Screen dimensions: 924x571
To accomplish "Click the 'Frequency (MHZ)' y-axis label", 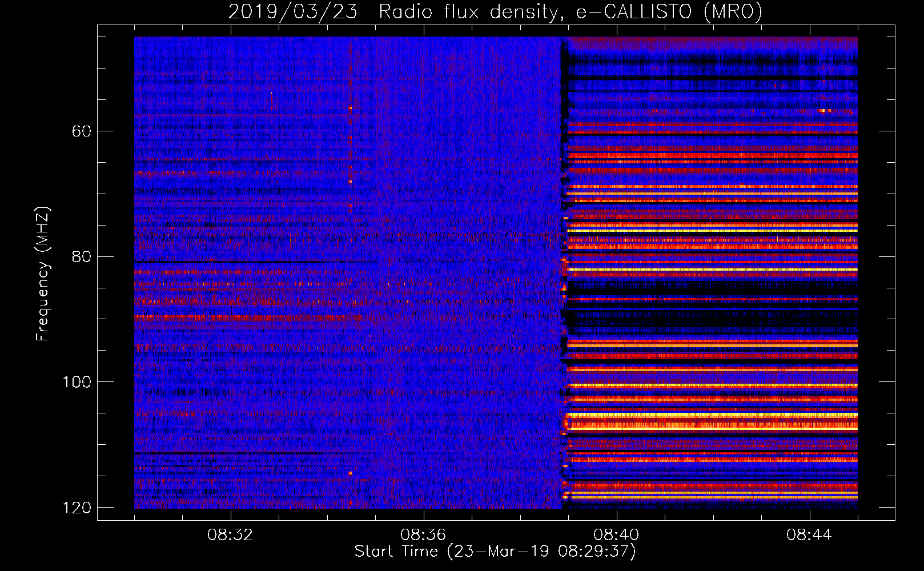I will point(43,274).
